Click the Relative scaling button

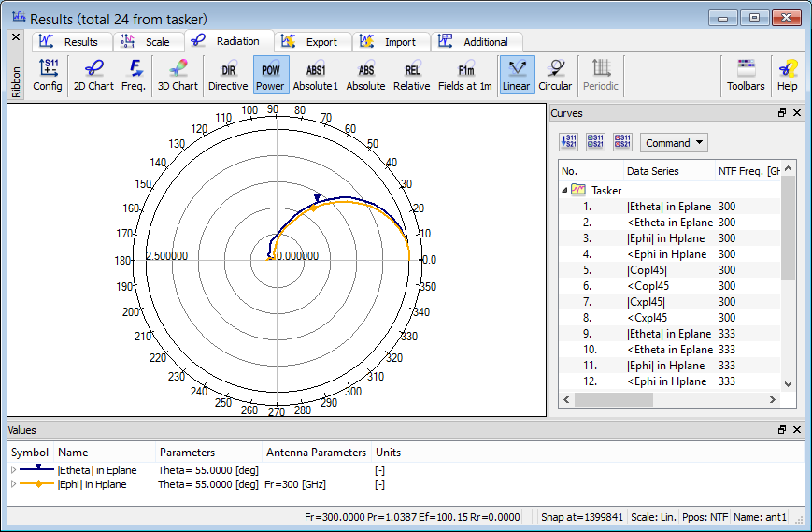[x=411, y=75]
